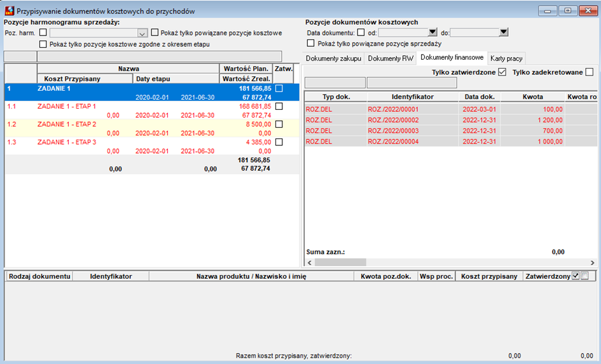This screenshot has width=601, height=364.
Task: Click the second filter field above Identyfikator
Action: pos(411,83)
